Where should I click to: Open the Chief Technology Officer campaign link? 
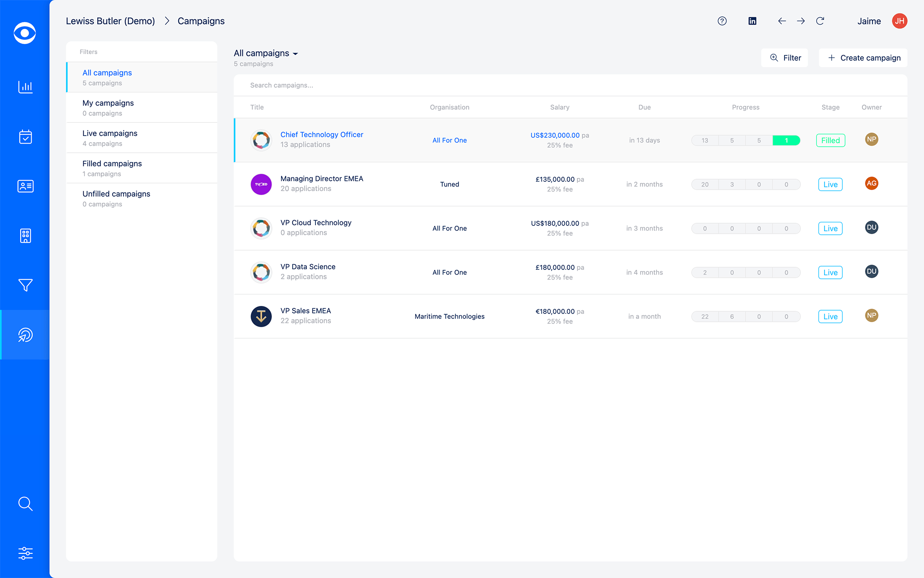322,135
